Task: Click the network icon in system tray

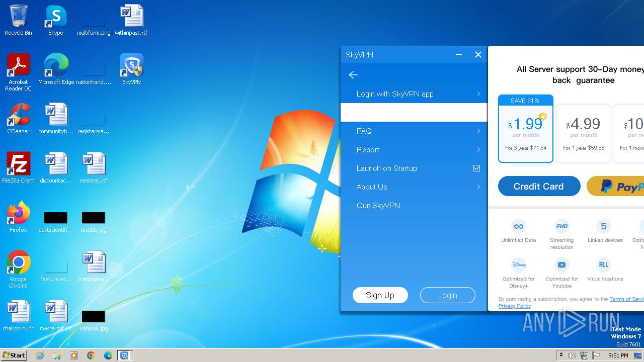Action: (x=584, y=355)
